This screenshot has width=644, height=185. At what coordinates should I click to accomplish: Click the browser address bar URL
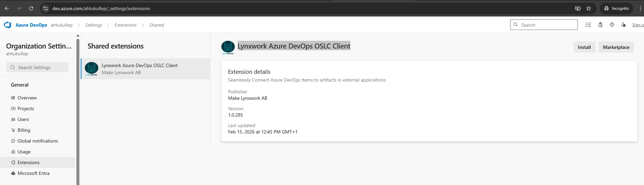click(101, 8)
